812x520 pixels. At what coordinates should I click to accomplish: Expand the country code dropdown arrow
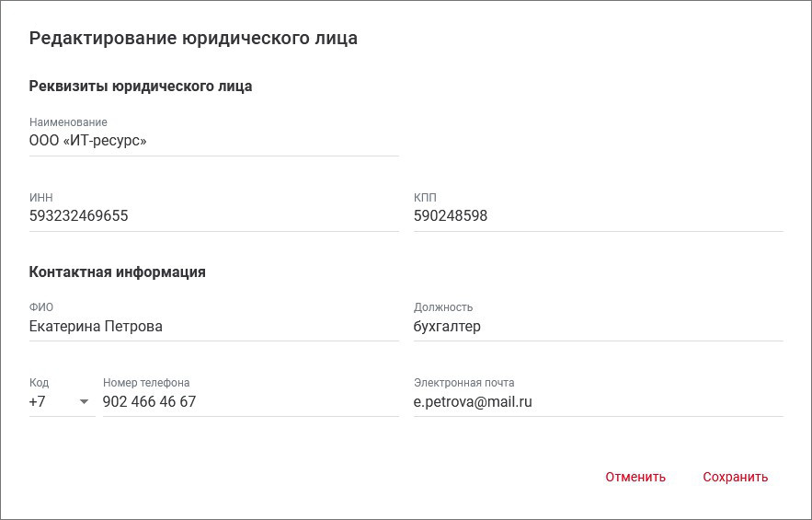click(85, 402)
